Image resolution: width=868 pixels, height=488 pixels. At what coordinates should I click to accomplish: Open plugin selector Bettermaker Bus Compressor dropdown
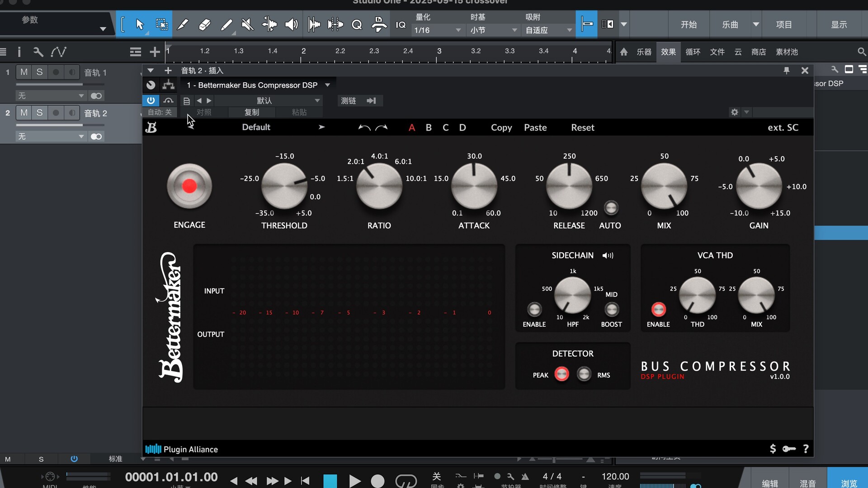coord(258,85)
